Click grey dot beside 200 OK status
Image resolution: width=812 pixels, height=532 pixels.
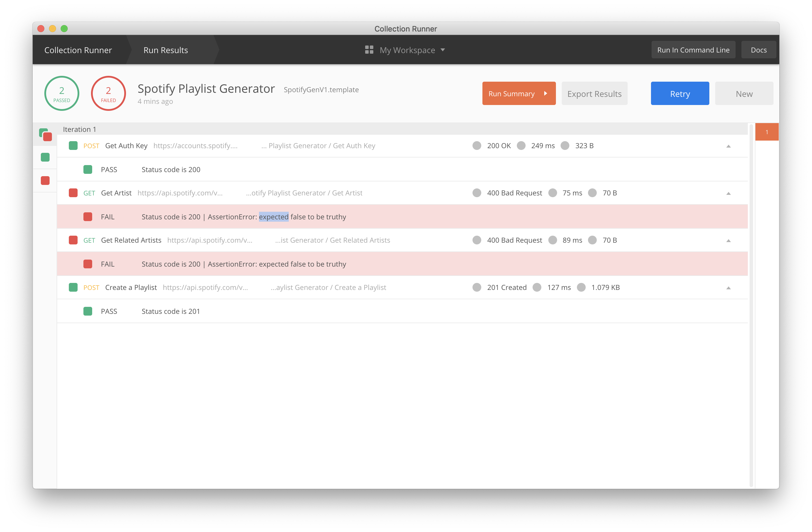click(x=477, y=146)
